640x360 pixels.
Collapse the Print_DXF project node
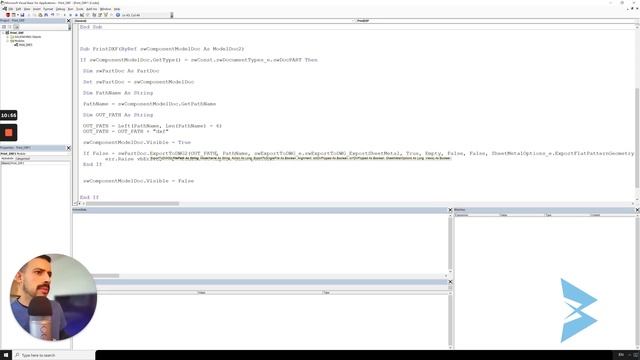3,33
